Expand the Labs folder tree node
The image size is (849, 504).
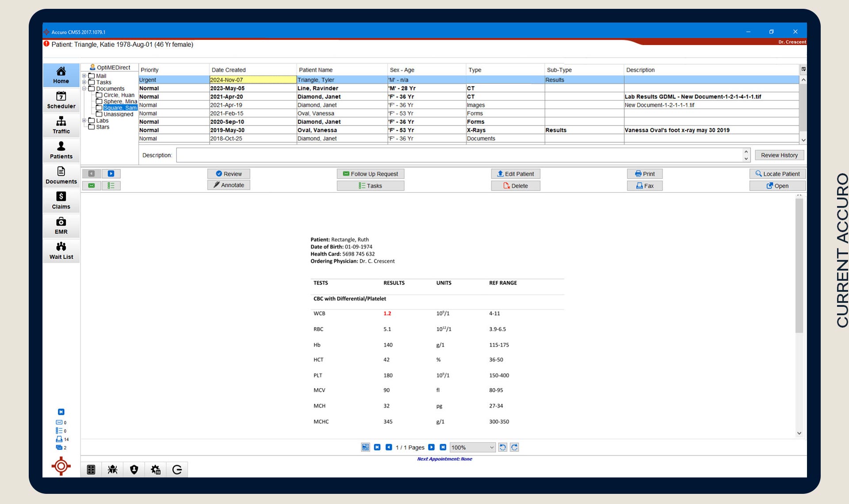[84, 120]
